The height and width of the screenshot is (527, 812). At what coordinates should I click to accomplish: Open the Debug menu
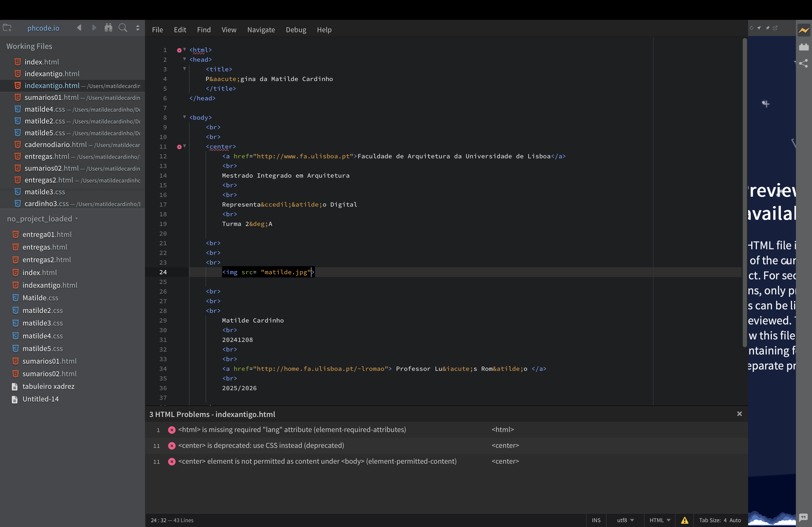click(296, 30)
